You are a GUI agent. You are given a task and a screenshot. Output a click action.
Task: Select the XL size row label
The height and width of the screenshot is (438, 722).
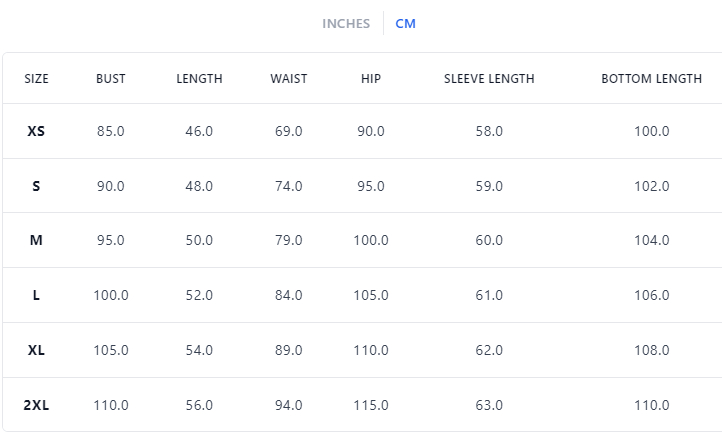(x=36, y=351)
